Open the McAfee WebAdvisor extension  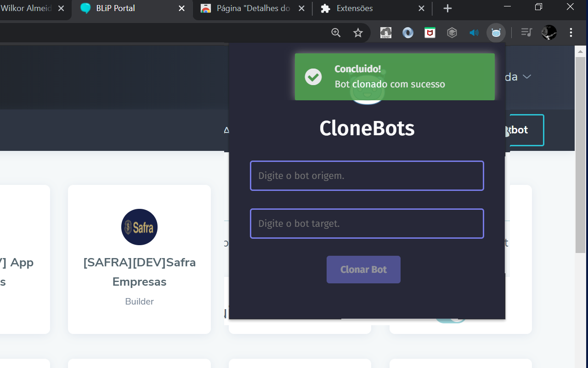click(x=430, y=33)
